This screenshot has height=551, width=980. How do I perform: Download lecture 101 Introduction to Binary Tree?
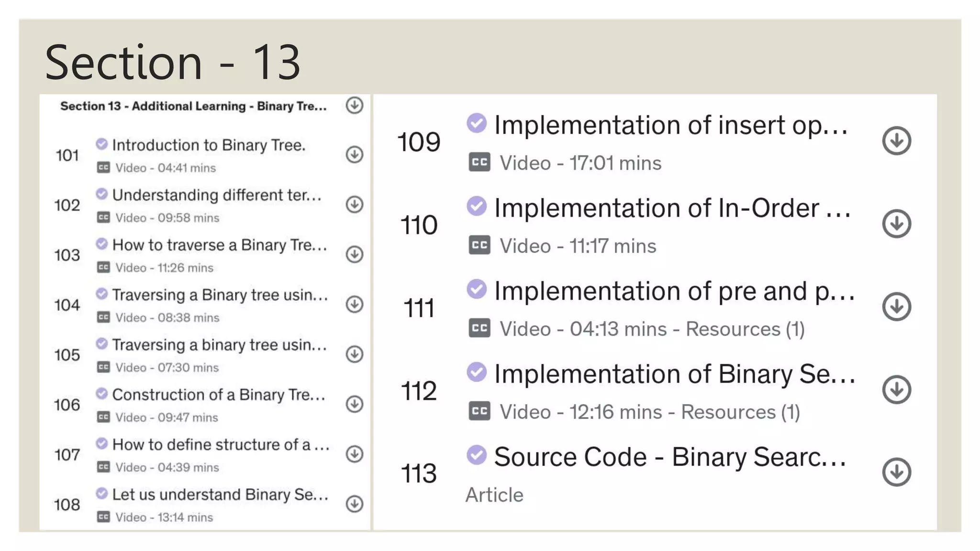(354, 154)
